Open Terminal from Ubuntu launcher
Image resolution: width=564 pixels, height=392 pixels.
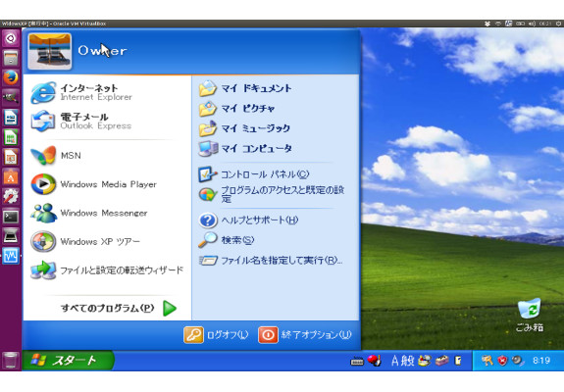11,217
